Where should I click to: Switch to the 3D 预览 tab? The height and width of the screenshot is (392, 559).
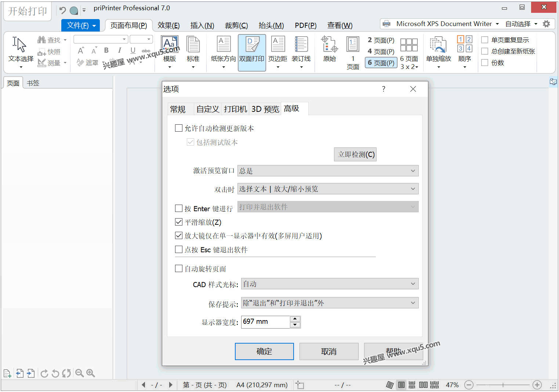click(265, 109)
